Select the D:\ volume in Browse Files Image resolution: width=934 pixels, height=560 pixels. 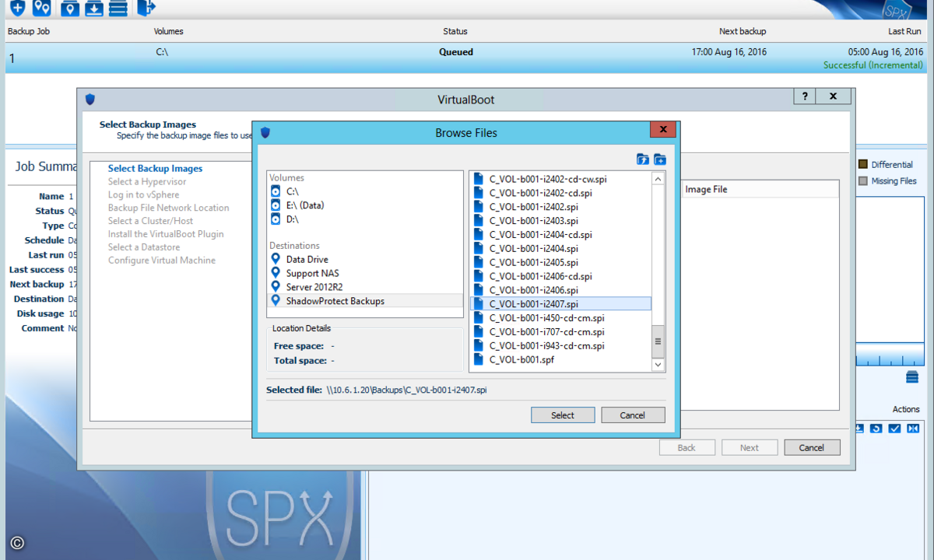[293, 219]
